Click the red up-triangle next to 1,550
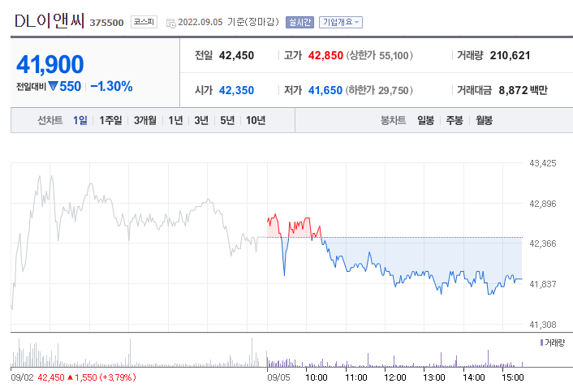 pyautogui.click(x=70, y=377)
